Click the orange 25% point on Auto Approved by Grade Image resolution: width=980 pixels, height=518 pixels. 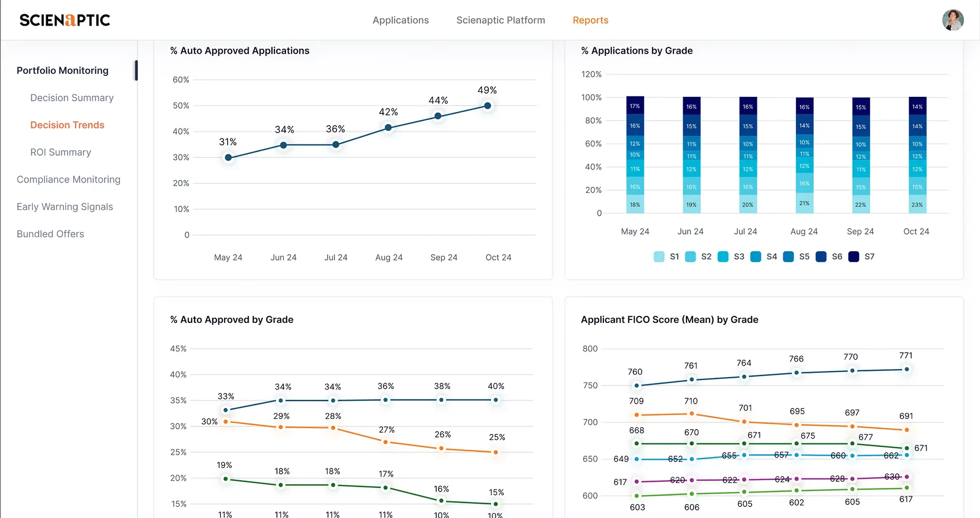496,452
